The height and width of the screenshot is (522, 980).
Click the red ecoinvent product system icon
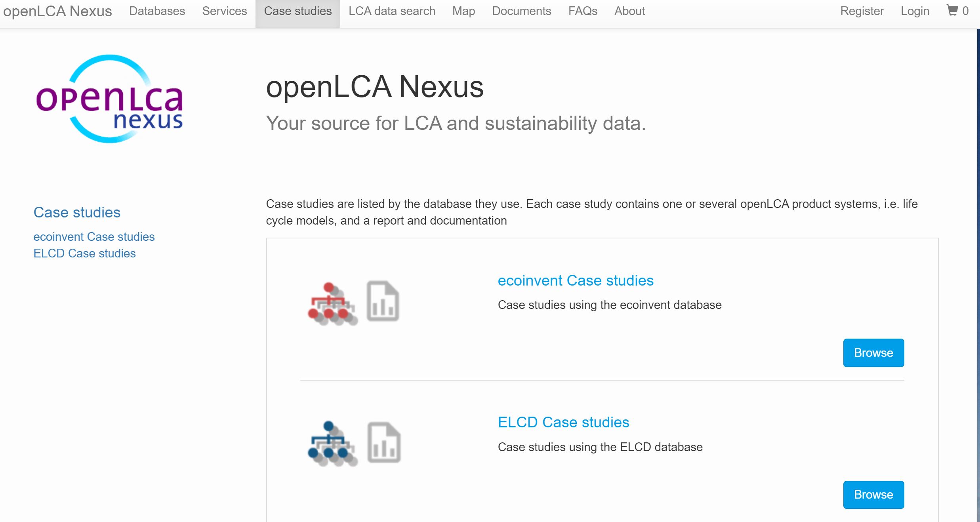[333, 304]
